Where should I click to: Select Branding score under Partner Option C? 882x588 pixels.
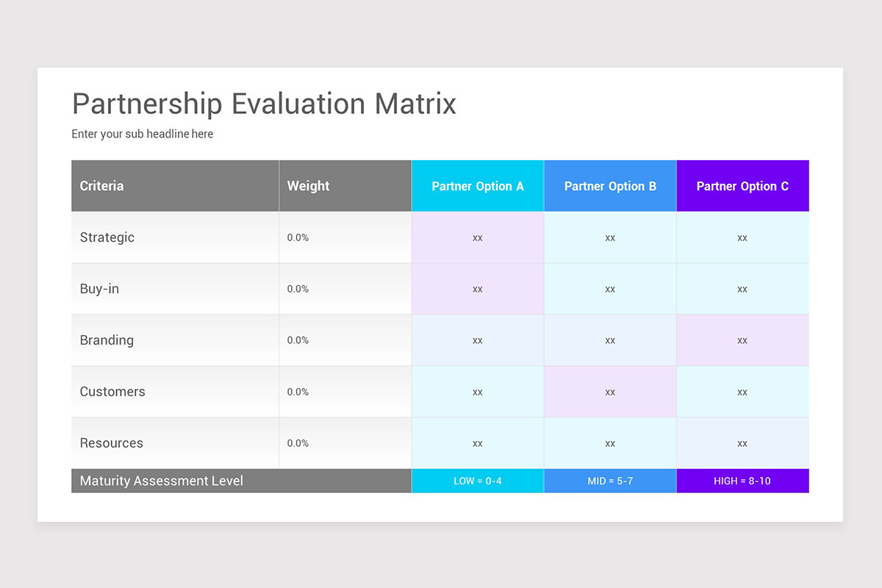[x=742, y=340]
